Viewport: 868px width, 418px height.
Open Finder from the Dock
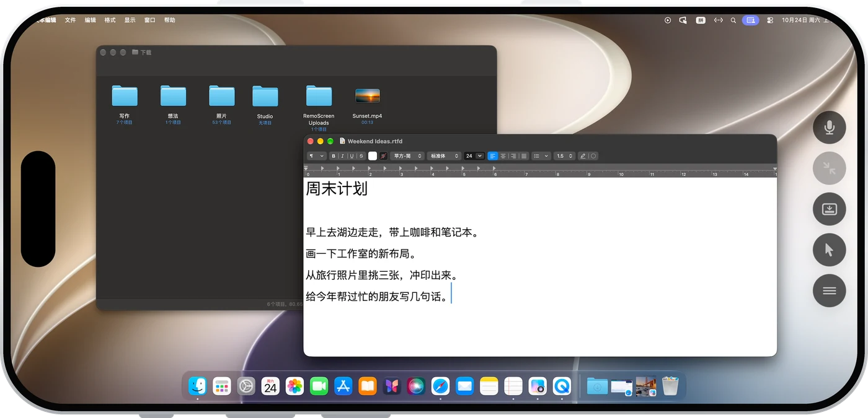198,386
